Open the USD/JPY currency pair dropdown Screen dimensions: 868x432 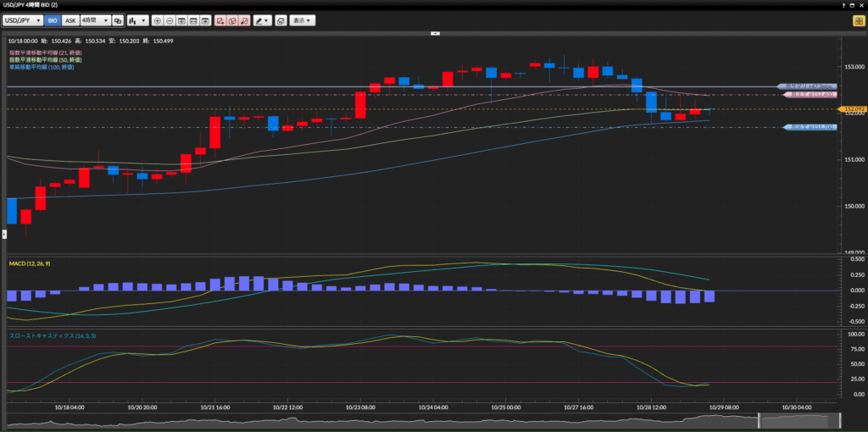click(23, 19)
